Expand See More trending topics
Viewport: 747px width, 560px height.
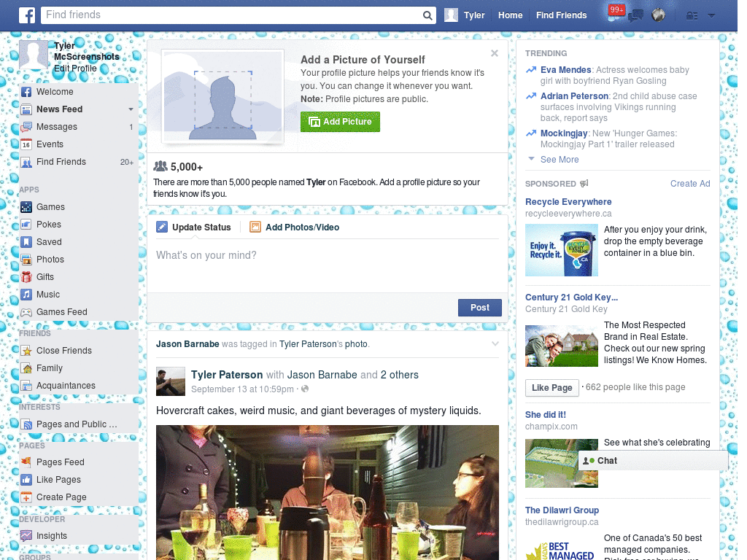pos(560,160)
